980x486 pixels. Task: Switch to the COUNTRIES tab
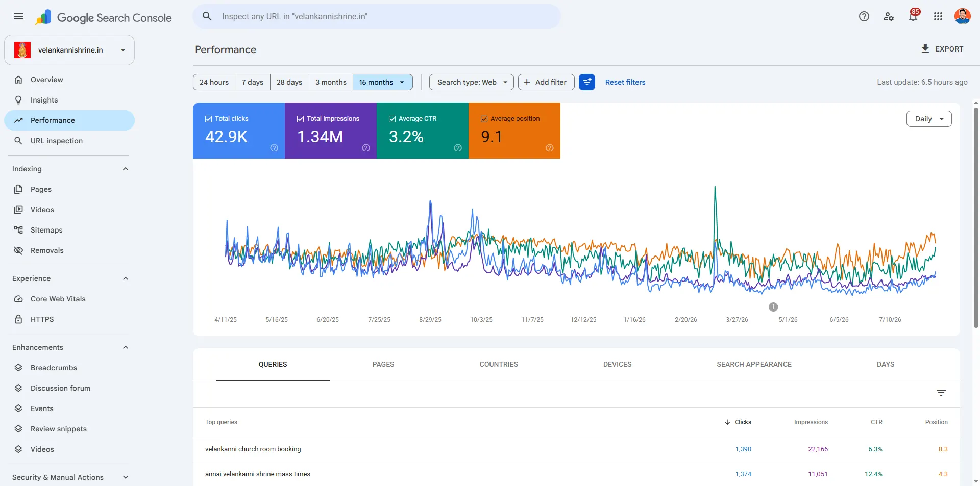point(499,364)
